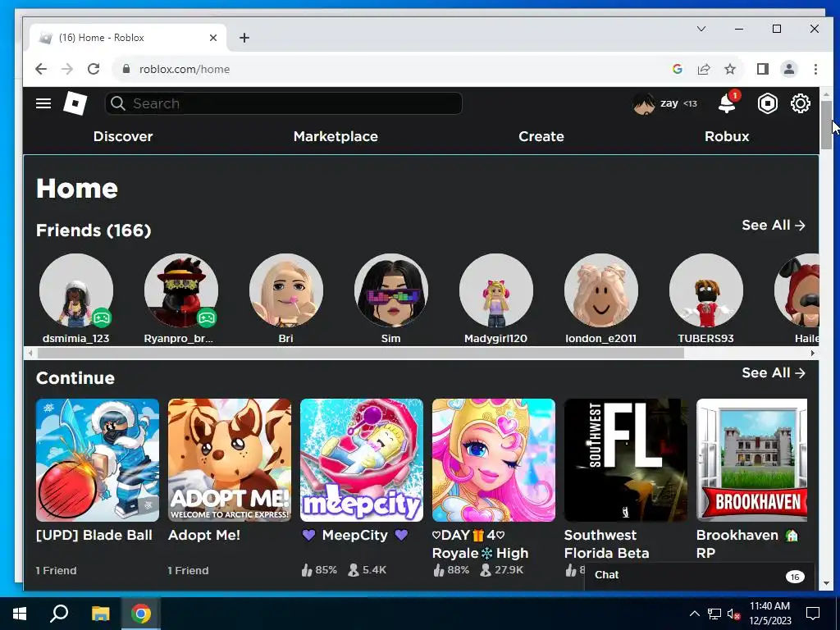Viewport: 840px width, 630px height.
Task: Open Windows Start menu
Action: click(x=20, y=614)
